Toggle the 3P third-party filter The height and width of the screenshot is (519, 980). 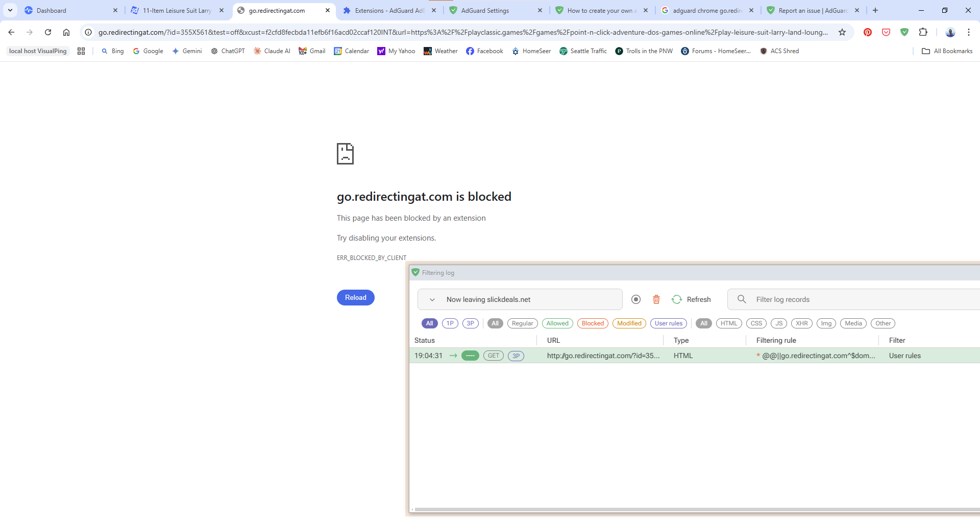(x=470, y=323)
